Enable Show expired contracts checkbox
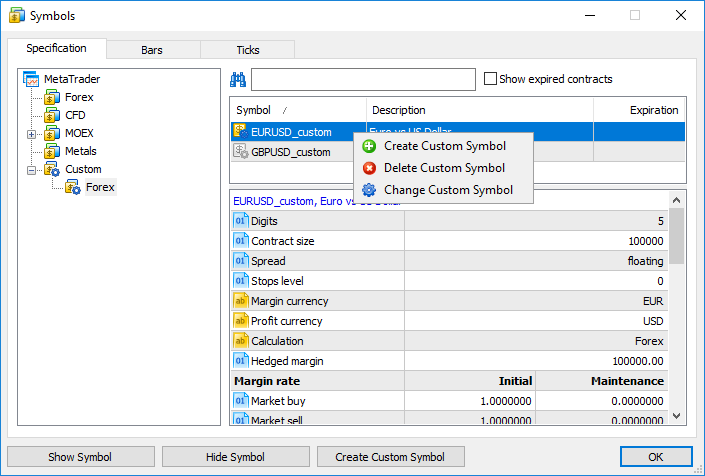This screenshot has width=705, height=476. pos(490,79)
